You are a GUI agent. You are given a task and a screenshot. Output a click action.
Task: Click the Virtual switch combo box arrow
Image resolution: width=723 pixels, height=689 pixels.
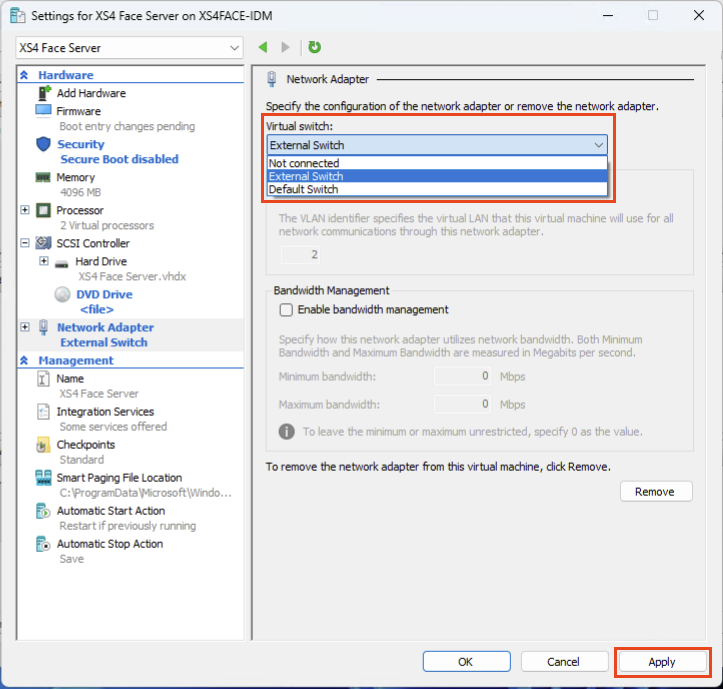[x=599, y=145]
